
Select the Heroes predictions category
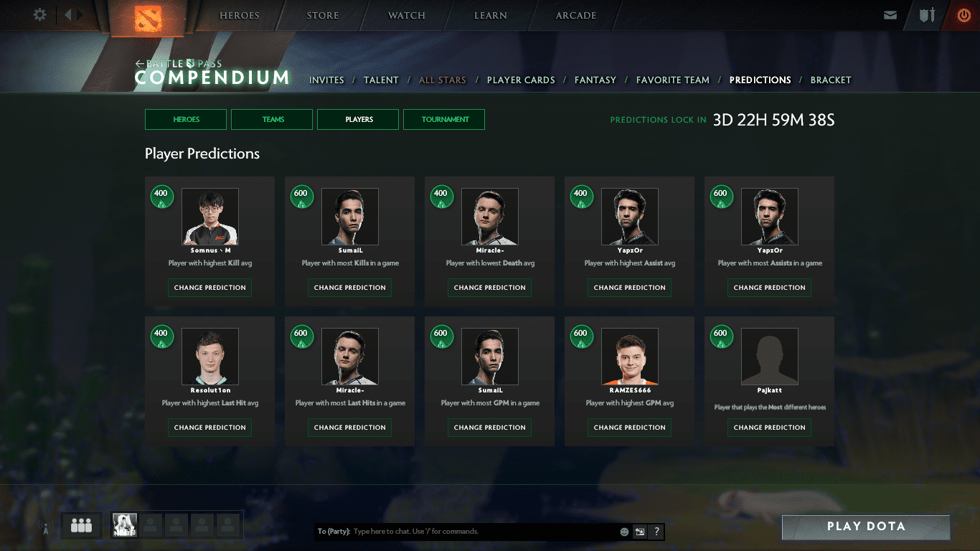coord(186,119)
